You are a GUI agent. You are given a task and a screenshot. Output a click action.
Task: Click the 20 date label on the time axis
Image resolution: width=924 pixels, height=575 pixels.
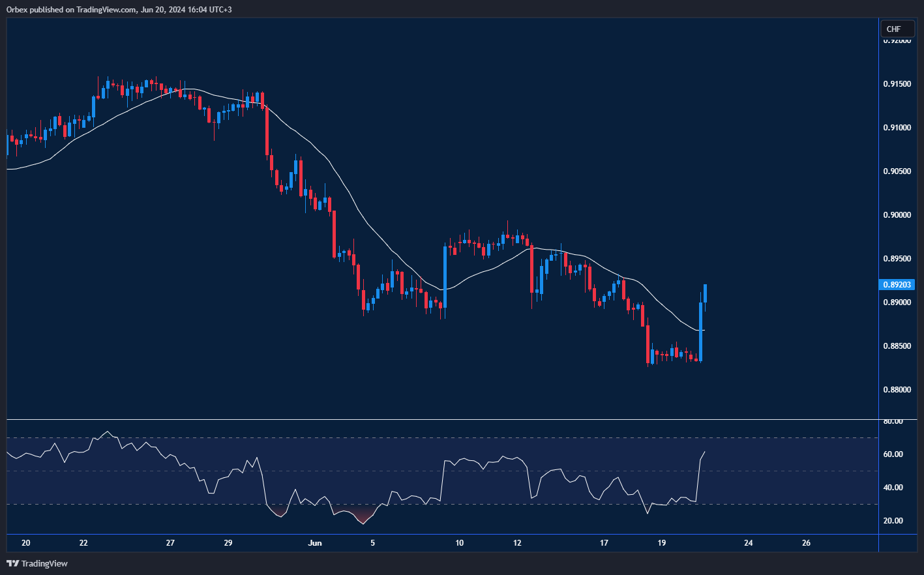(26, 543)
